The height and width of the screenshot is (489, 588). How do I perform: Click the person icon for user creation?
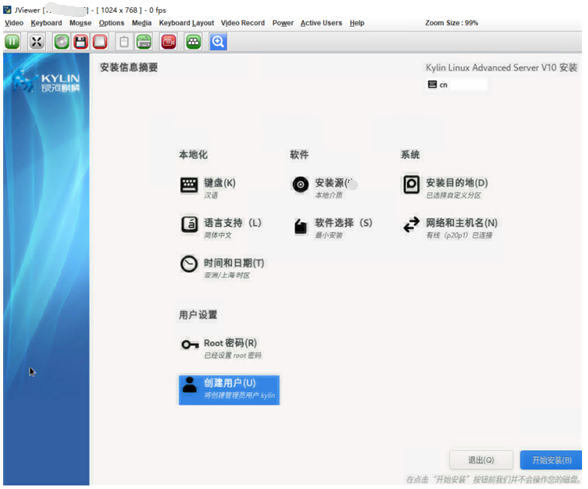(x=189, y=385)
